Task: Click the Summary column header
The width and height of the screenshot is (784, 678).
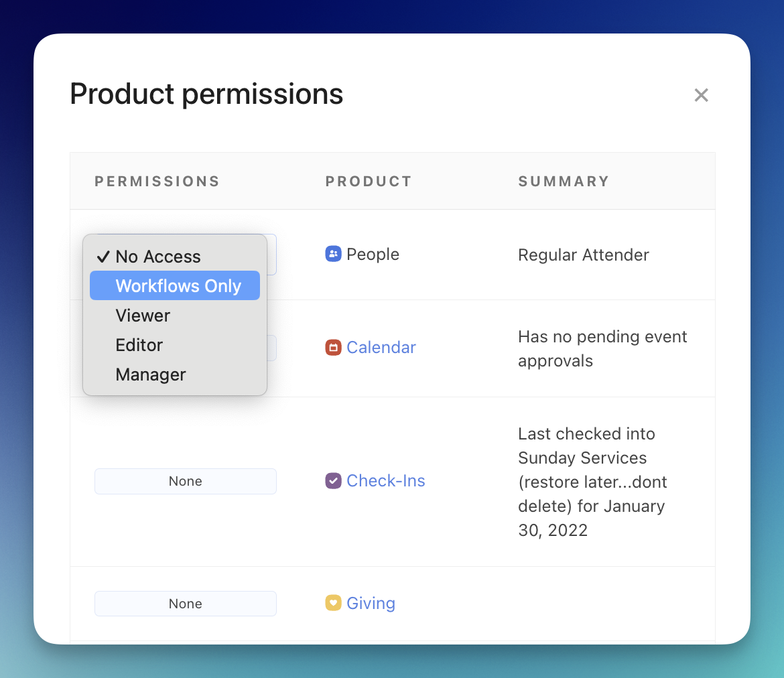Action: coord(564,182)
